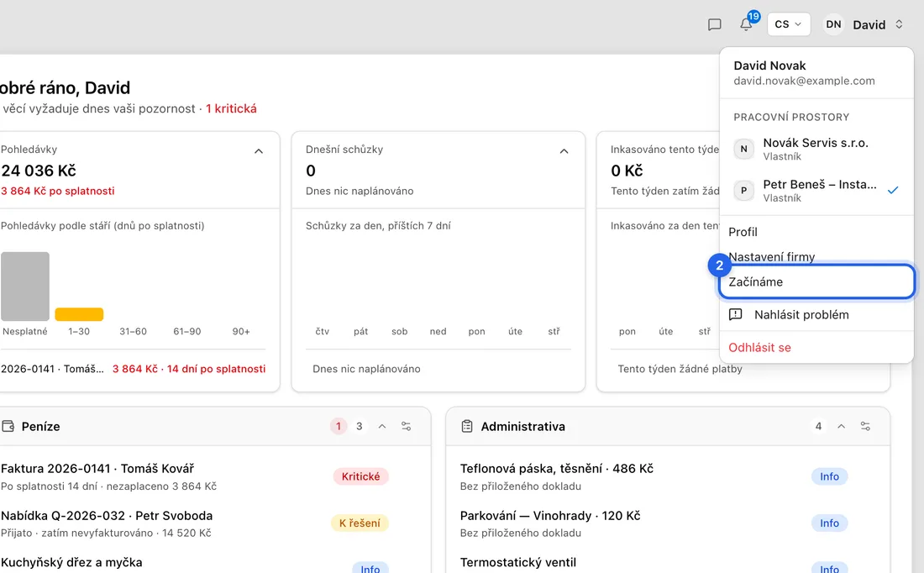Choose Začínáme in the menu
The height and width of the screenshot is (573, 924).
tap(816, 281)
